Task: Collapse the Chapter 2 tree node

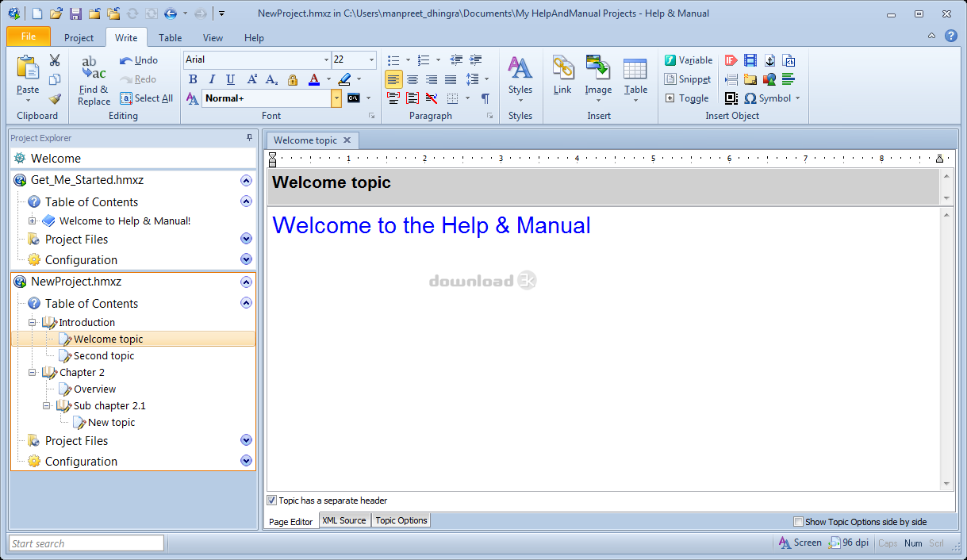Action: tap(33, 372)
